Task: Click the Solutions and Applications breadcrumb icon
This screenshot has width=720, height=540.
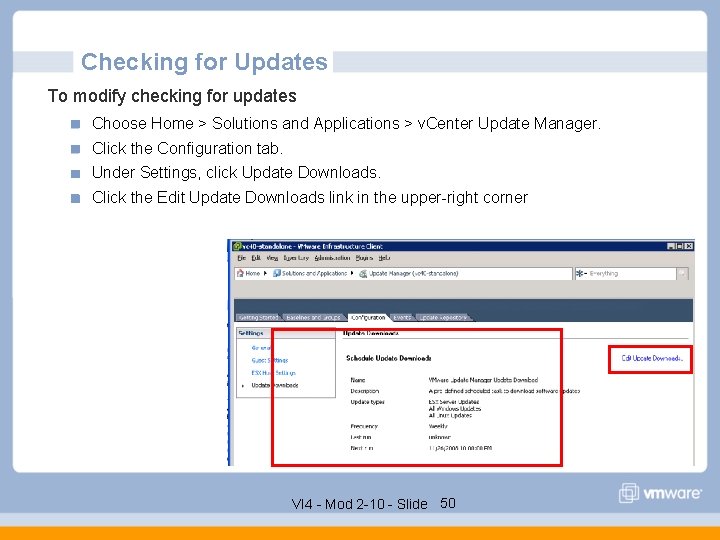Action: 276,273
